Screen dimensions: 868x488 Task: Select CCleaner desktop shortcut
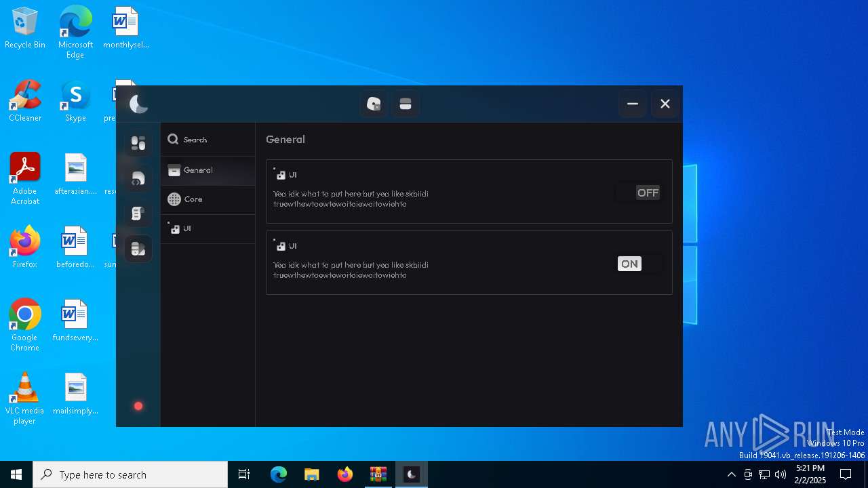[x=25, y=102]
